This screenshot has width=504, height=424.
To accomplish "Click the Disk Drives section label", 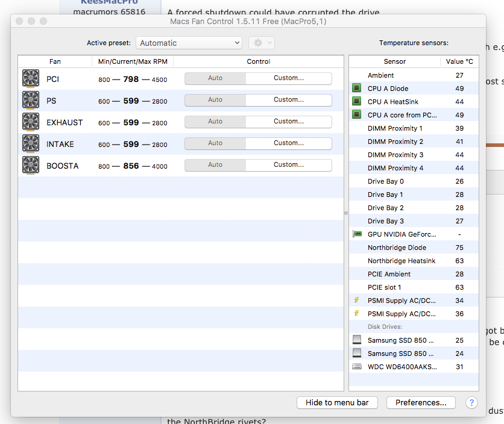I will coord(385,326).
